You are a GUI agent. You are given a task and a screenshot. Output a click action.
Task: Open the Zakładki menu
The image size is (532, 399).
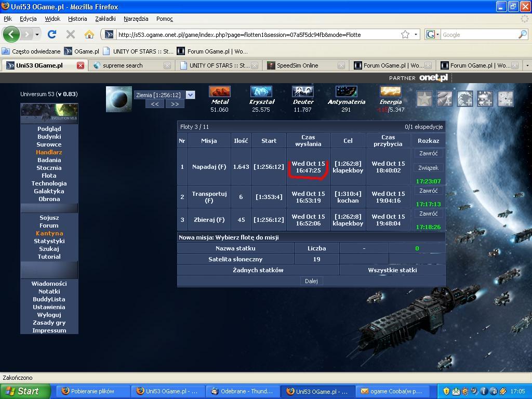coord(105,19)
